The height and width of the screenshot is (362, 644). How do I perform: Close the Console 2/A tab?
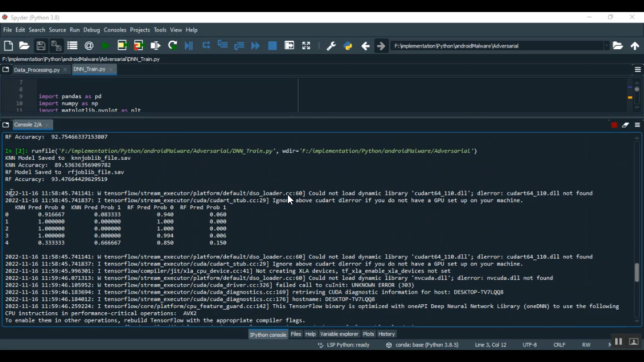coord(48,125)
